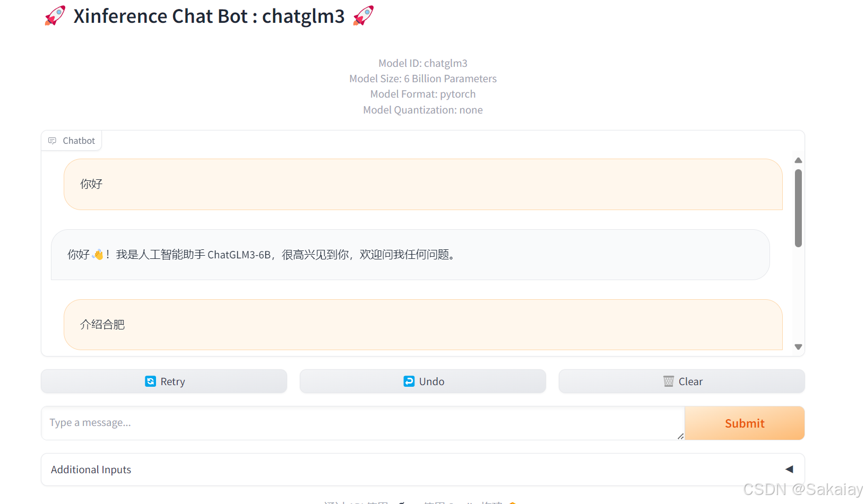
Task: Submit the typed message
Action: pyautogui.click(x=745, y=423)
